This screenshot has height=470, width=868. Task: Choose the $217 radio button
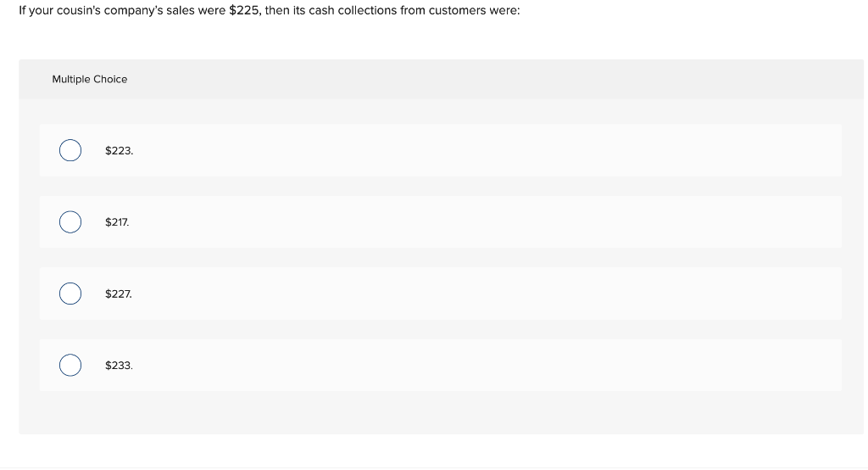click(70, 221)
